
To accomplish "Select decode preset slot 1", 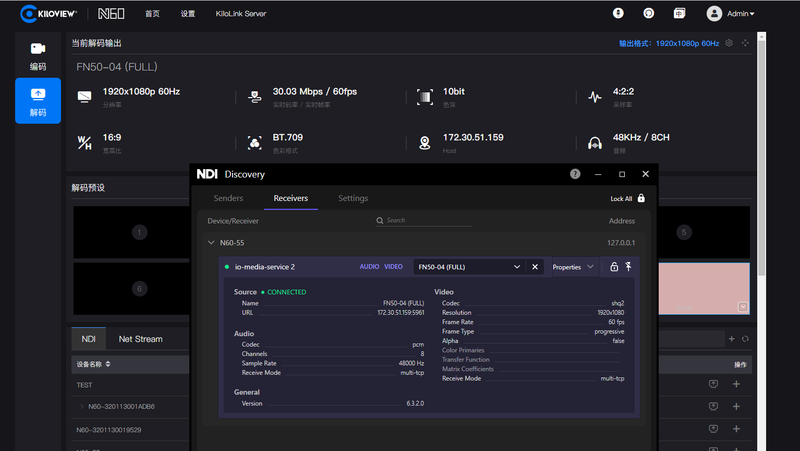I will [x=139, y=232].
